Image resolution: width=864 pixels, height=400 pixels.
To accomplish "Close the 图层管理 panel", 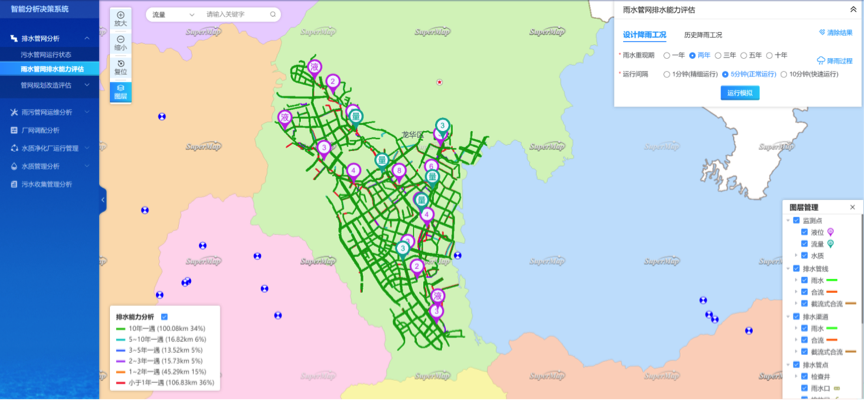I will tap(853, 207).
